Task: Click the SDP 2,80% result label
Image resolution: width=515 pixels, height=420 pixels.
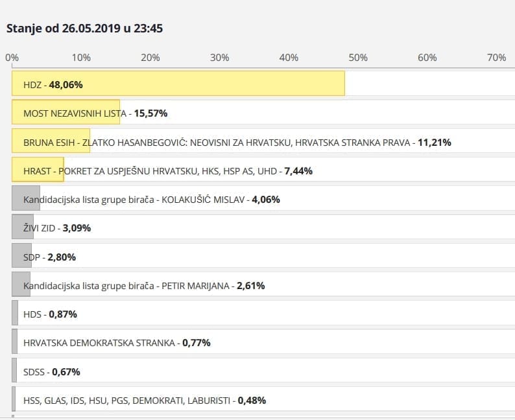Action: tap(49, 257)
